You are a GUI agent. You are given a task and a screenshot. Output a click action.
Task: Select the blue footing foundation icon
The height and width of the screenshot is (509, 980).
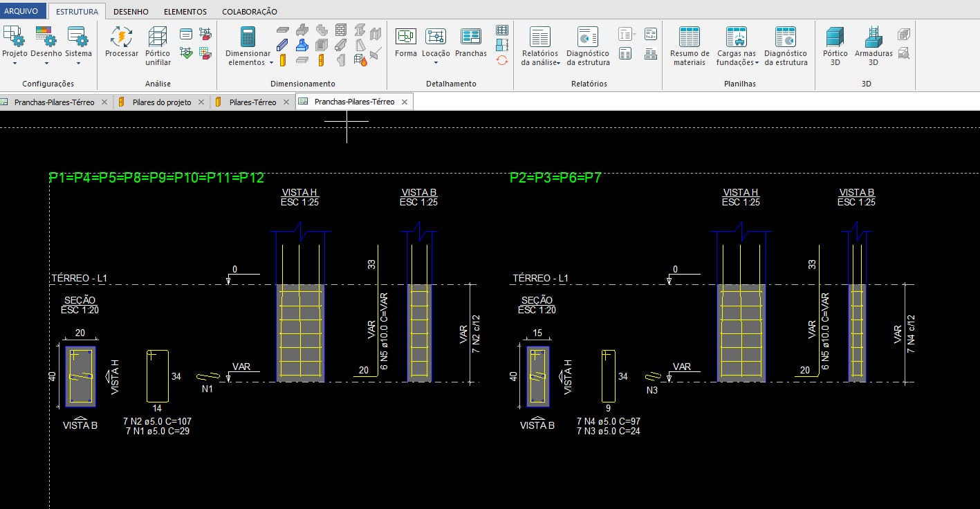pos(302,45)
